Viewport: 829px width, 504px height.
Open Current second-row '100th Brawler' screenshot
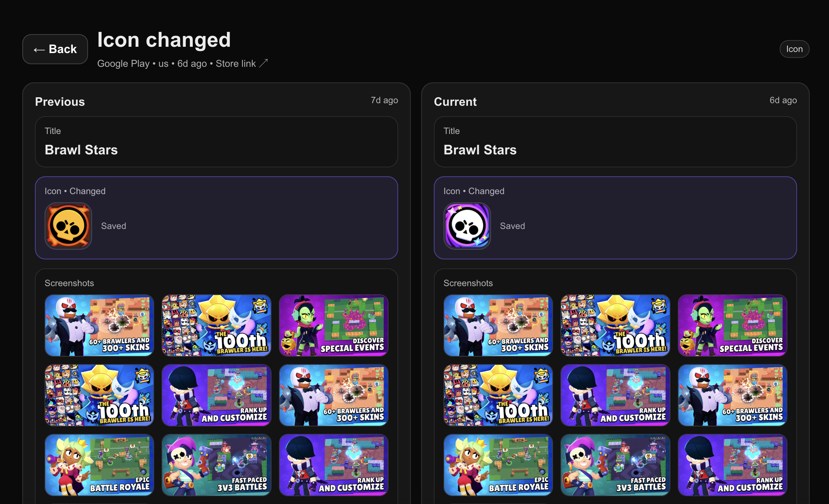[498, 395]
